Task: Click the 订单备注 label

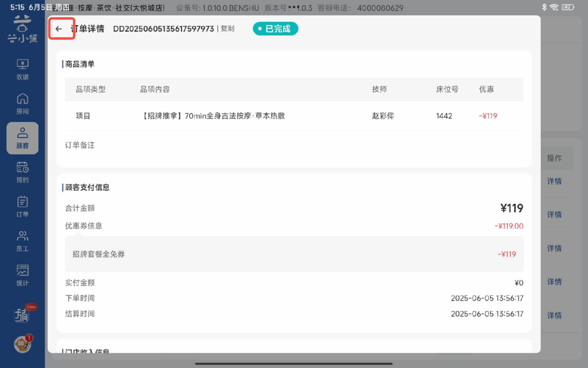Action: click(80, 145)
